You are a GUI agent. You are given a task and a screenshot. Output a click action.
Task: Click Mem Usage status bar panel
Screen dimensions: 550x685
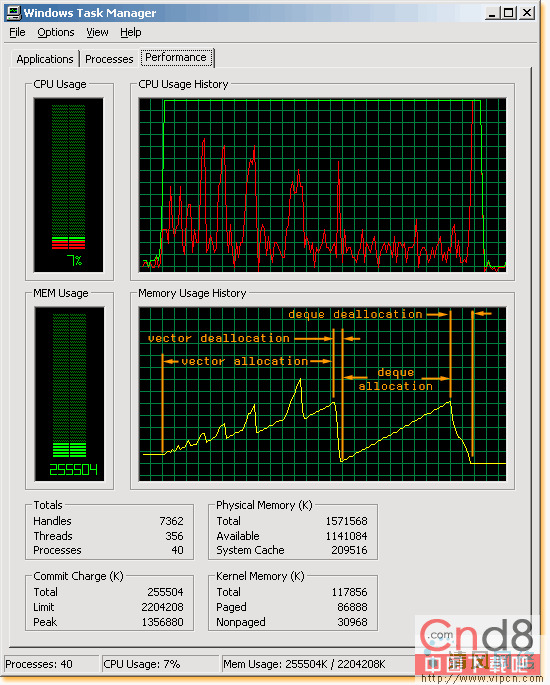tap(304, 664)
